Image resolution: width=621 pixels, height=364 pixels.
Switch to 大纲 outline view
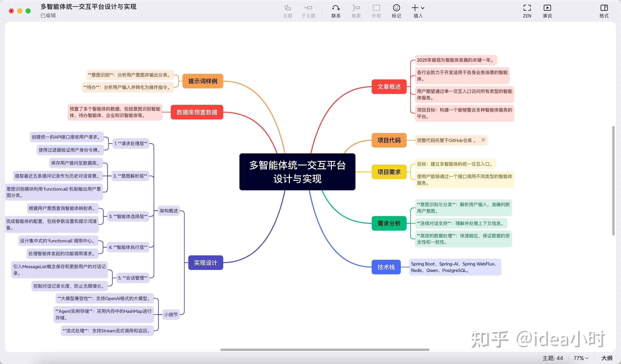[607, 358]
